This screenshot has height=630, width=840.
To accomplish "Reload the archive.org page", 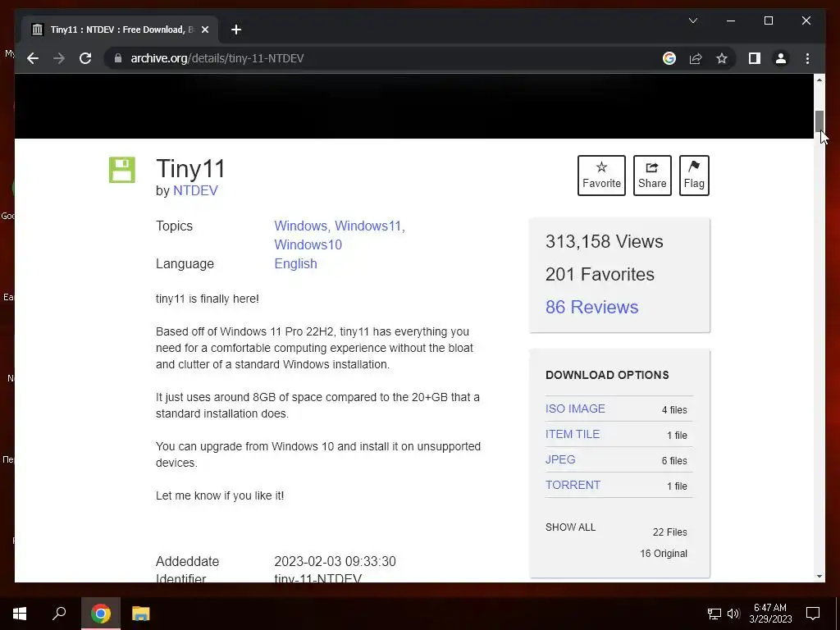I will coord(85,58).
